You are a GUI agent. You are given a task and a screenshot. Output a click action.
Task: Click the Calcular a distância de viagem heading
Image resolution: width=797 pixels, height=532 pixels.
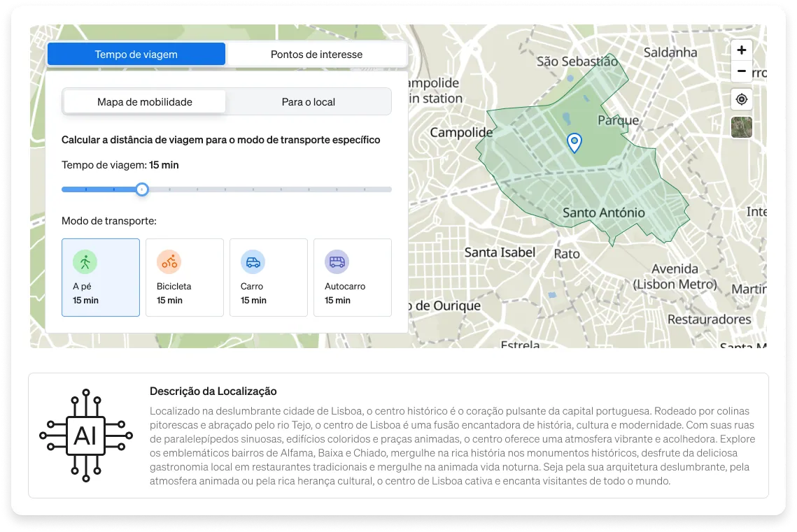[220, 140]
